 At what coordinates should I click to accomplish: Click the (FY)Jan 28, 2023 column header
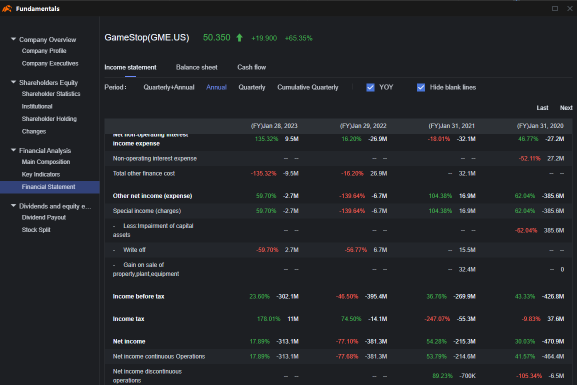tap(274, 126)
